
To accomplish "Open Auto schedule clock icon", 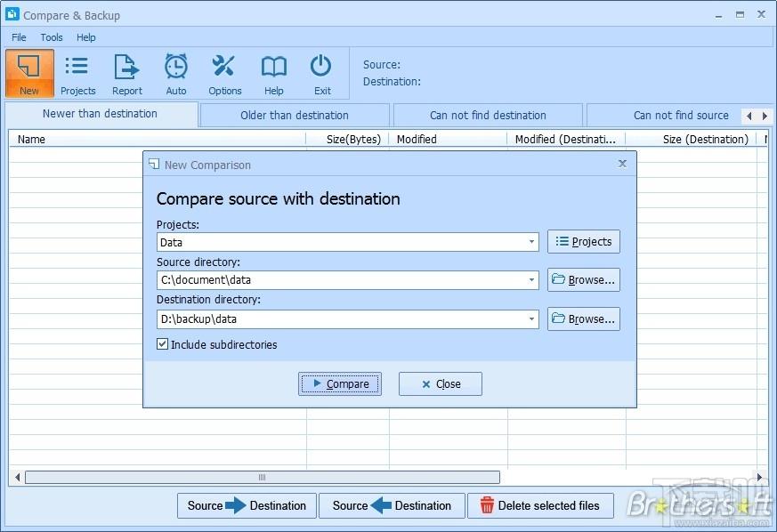I will tap(176, 73).
